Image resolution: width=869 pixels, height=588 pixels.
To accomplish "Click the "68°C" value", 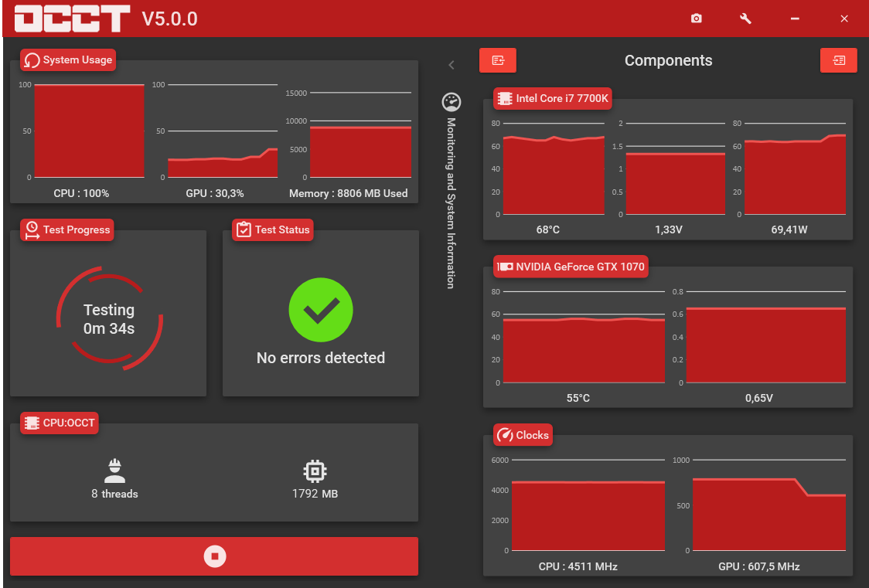I will (548, 229).
